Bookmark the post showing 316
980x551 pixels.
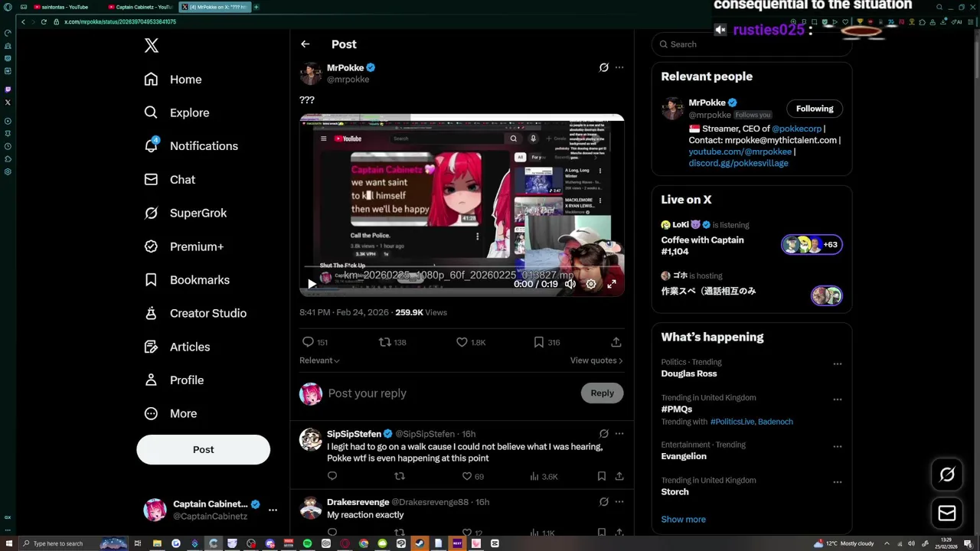point(539,342)
